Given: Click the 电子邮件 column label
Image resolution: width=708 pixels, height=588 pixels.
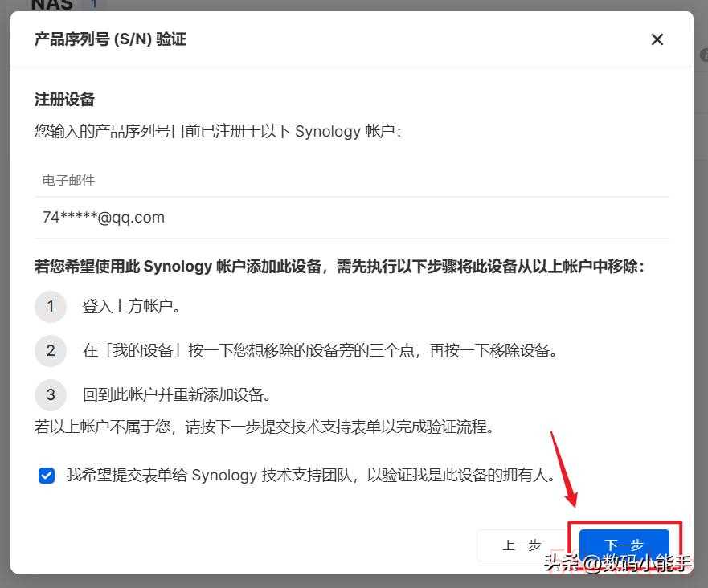Looking at the screenshot, I should (68, 181).
